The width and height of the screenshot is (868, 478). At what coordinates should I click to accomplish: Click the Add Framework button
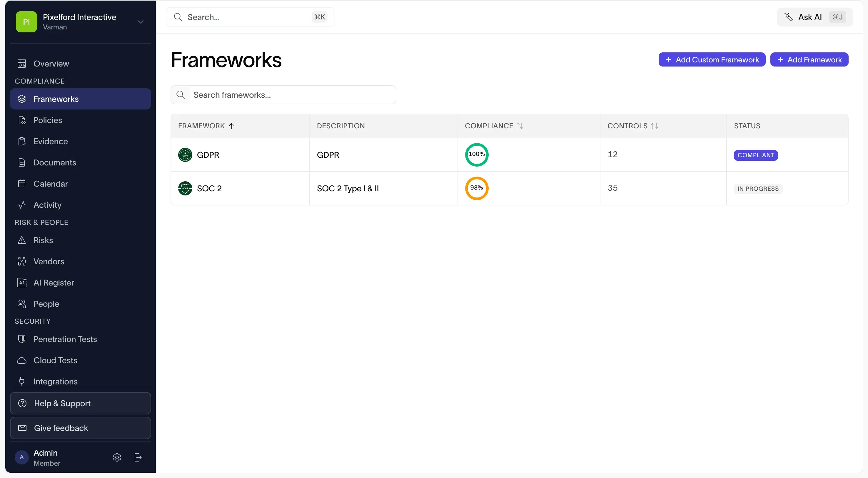[x=809, y=60]
